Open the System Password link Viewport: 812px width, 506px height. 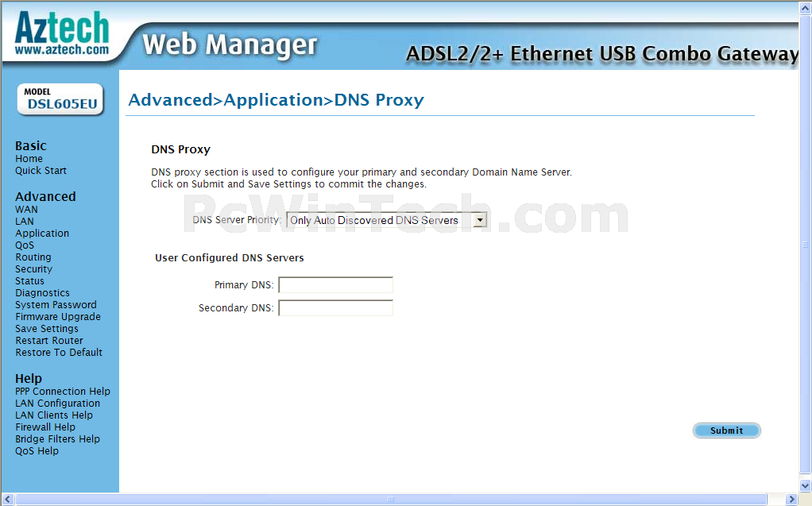click(x=56, y=304)
